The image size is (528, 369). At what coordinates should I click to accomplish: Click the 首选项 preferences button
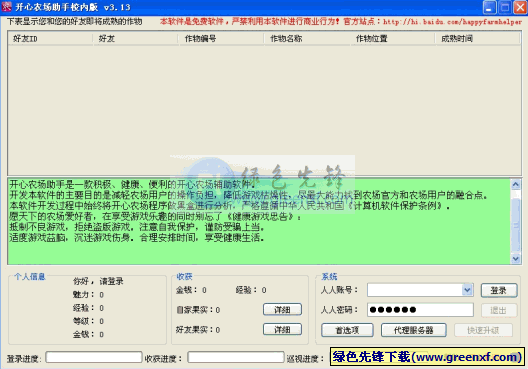point(347,330)
